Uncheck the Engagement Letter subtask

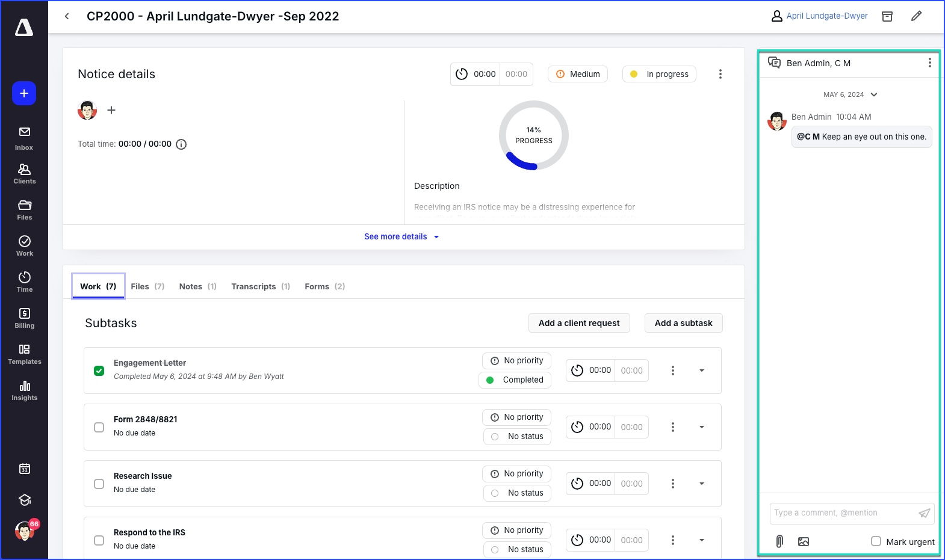click(x=99, y=371)
